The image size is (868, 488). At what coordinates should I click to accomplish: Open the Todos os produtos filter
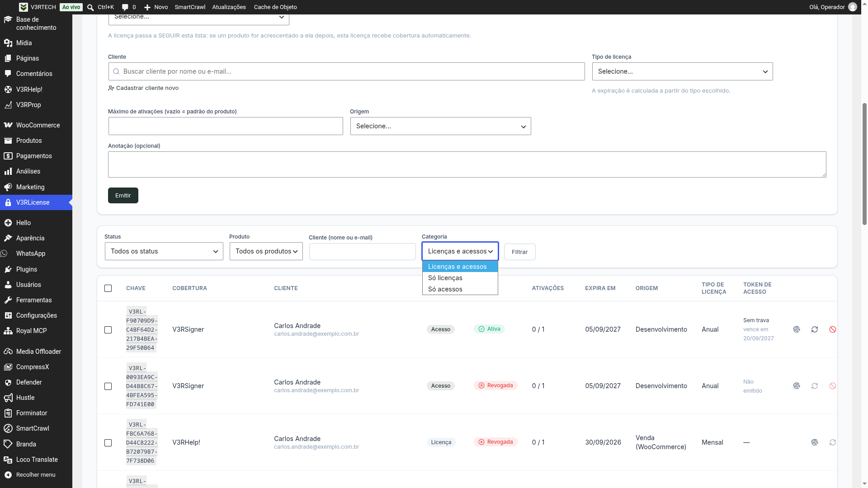pyautogui.click(x=266, y=251)
